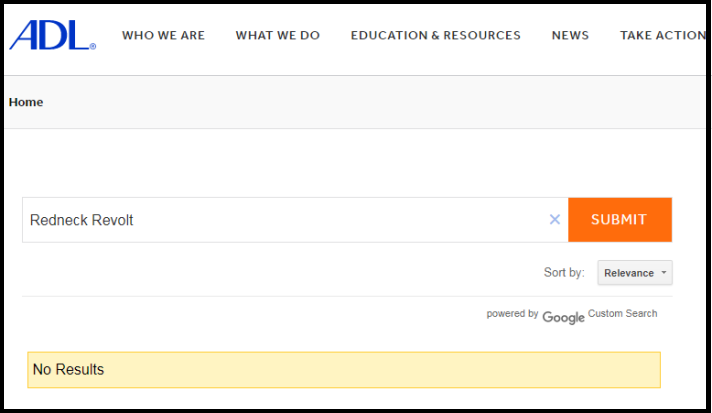Open the EDUCATION & RESOURCES menu
Screen dimensions: 712x413
[435, 35]
